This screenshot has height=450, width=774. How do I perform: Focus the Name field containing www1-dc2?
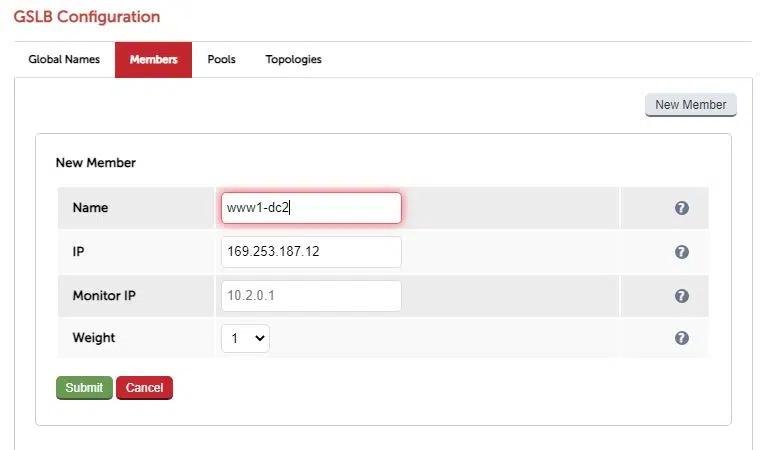click(x=311, y=208)
